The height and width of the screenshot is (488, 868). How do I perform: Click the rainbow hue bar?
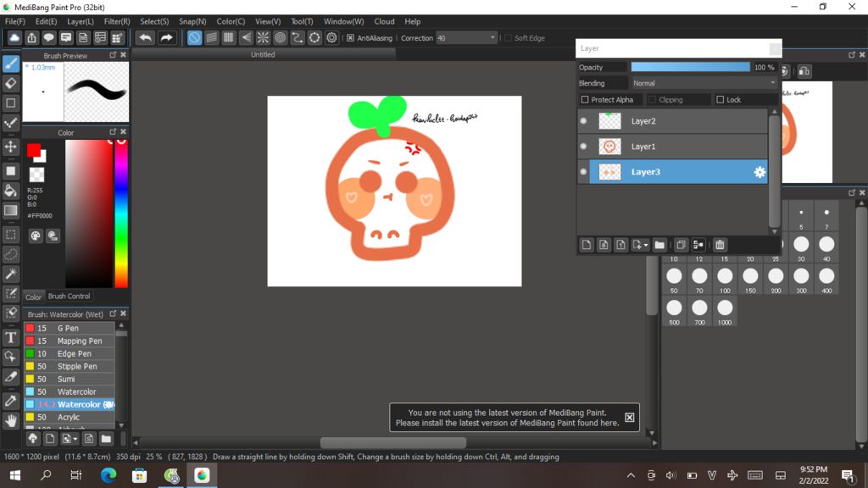click(x=121, y=213)
